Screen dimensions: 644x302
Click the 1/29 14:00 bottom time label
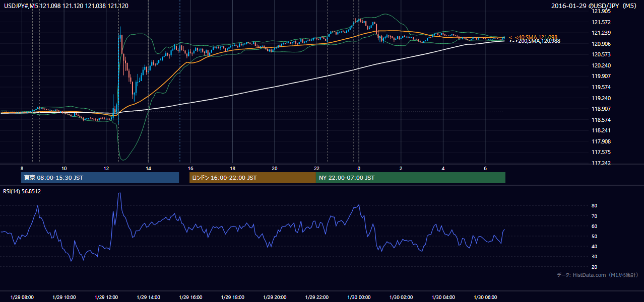pyautogui.click(x=148, y=297)
